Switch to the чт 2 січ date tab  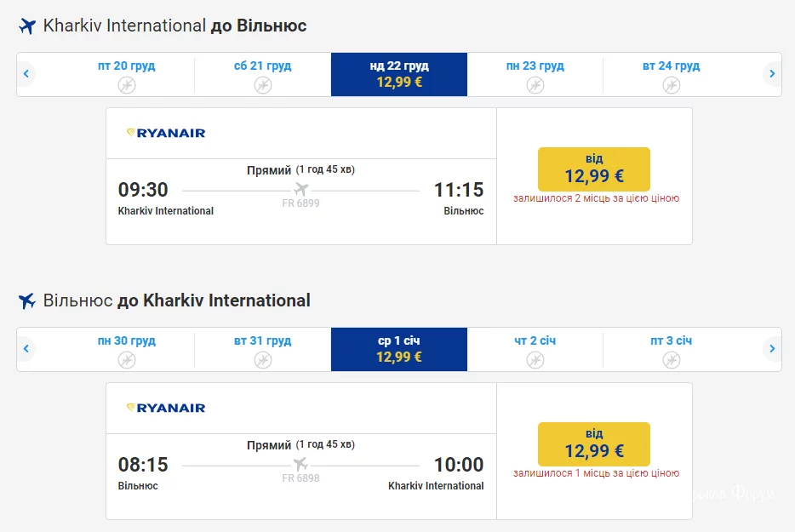click(535, 349)
